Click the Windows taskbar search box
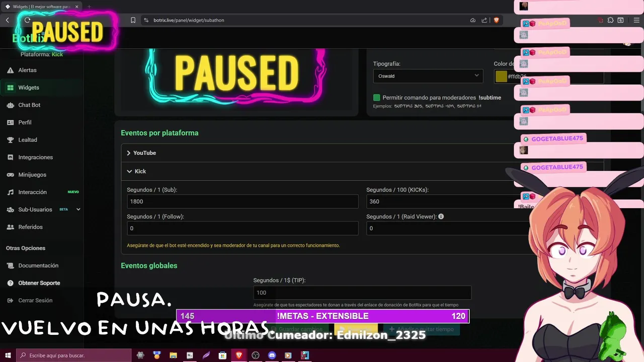 point(74,355)
